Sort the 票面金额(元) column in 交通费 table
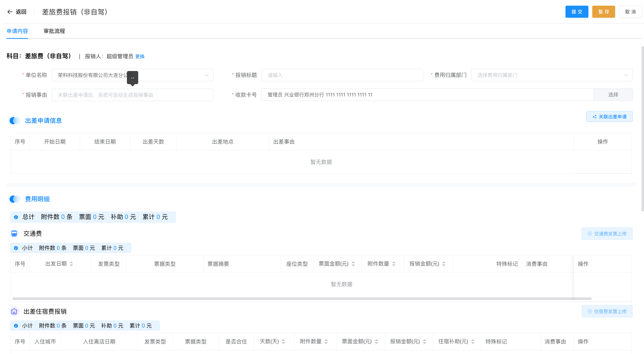644x354 pixels. (x=353, y=264)
